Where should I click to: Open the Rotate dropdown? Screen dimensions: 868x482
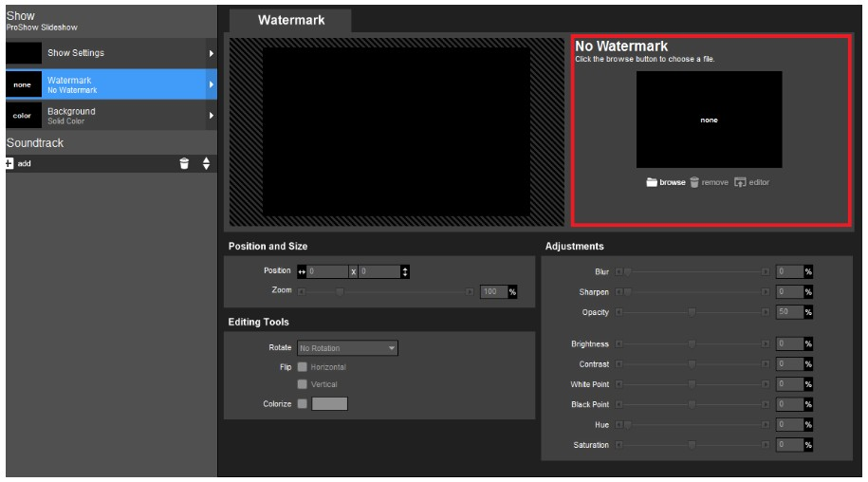tap(347, 348)
